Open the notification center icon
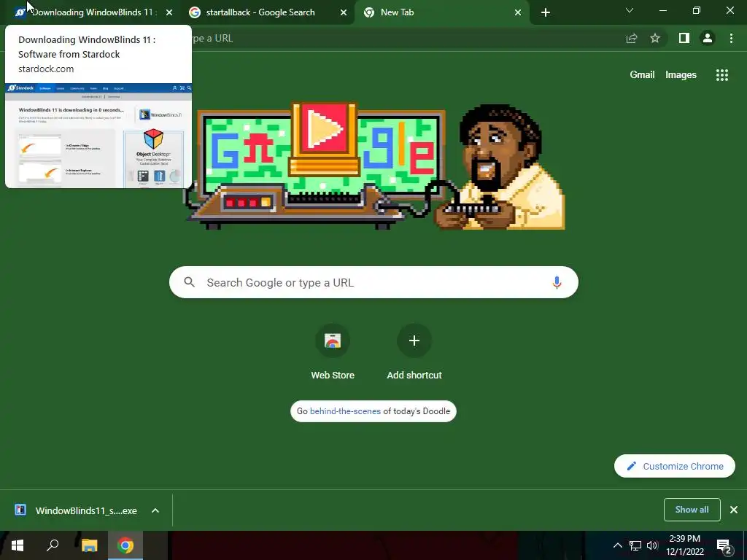The height and width of the screenshot is (560, 747). [x=724, y=546]
